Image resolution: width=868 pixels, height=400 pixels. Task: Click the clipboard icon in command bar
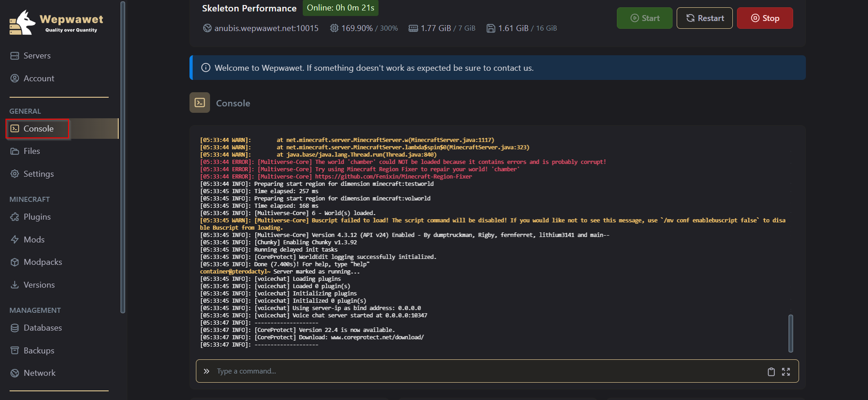[771, 372]
